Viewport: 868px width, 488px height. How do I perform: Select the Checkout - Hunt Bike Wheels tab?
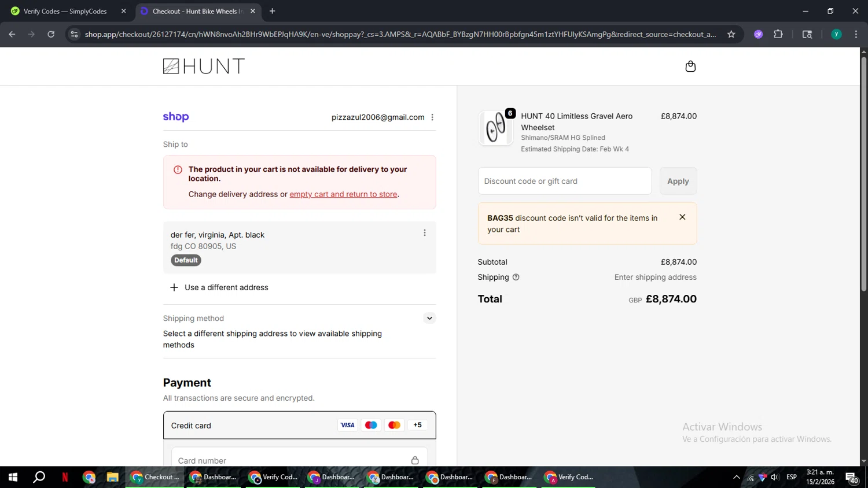tap(197, 11)
